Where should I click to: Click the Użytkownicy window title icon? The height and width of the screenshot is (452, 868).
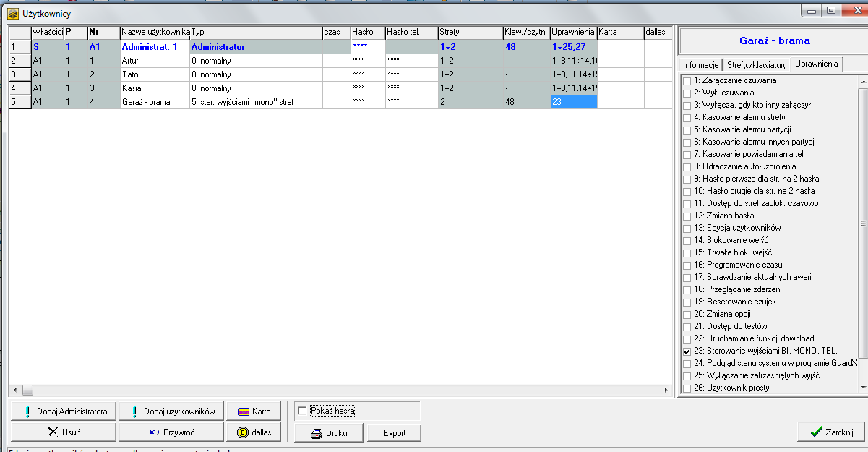[x=12, y=14]
